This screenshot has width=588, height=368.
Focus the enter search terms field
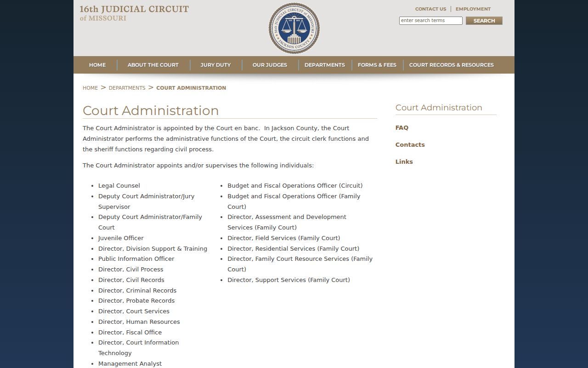coord(431,21)
